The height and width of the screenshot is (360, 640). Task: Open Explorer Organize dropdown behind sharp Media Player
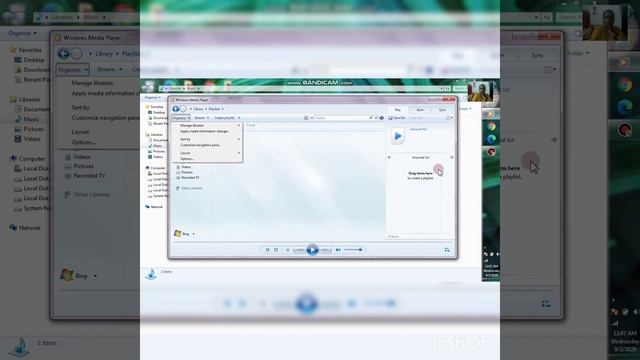point(153,98)
